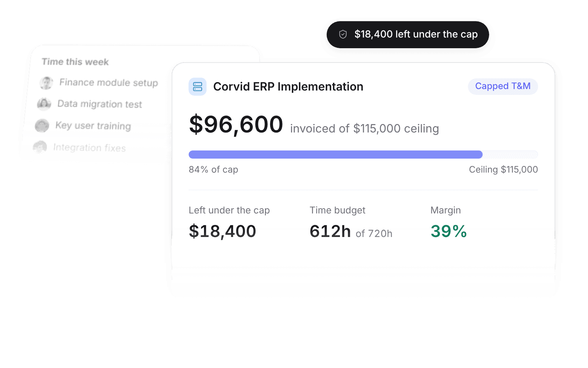Click the Corvid ERP Implementation title
The image size is (588, 368).
coord(288,87)
